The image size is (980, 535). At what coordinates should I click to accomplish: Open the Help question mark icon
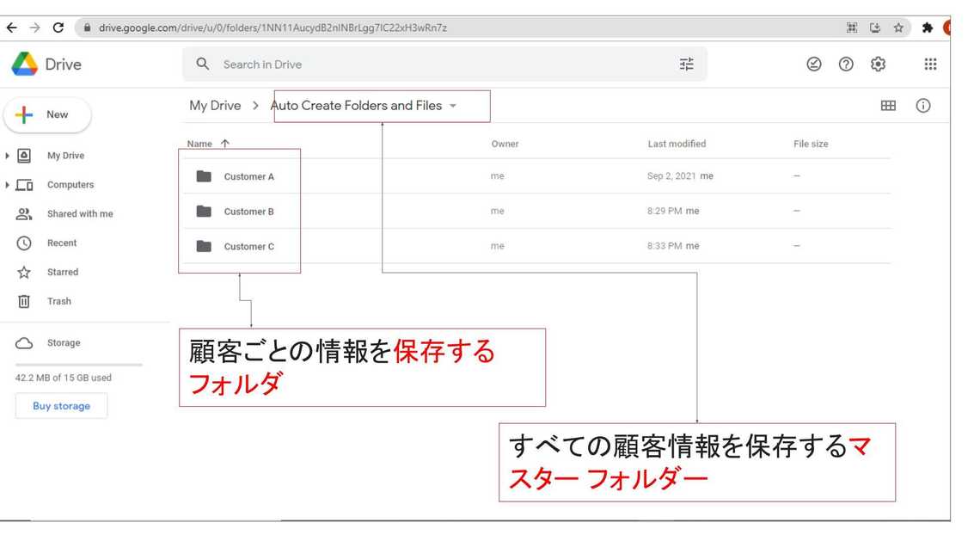pyautogui.click(x=845, y=65)
